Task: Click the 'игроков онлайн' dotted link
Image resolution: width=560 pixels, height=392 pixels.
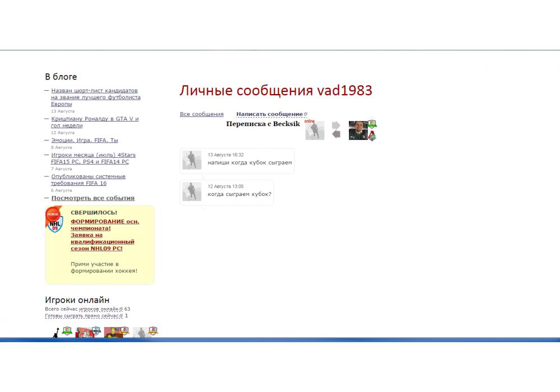Action: (x=99, y=309)
